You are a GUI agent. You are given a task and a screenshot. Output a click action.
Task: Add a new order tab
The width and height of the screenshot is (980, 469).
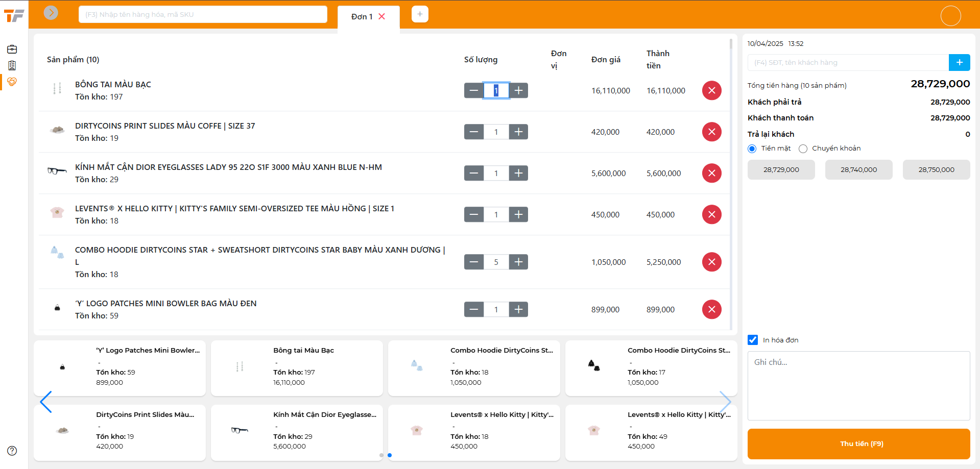coord(420,14)
